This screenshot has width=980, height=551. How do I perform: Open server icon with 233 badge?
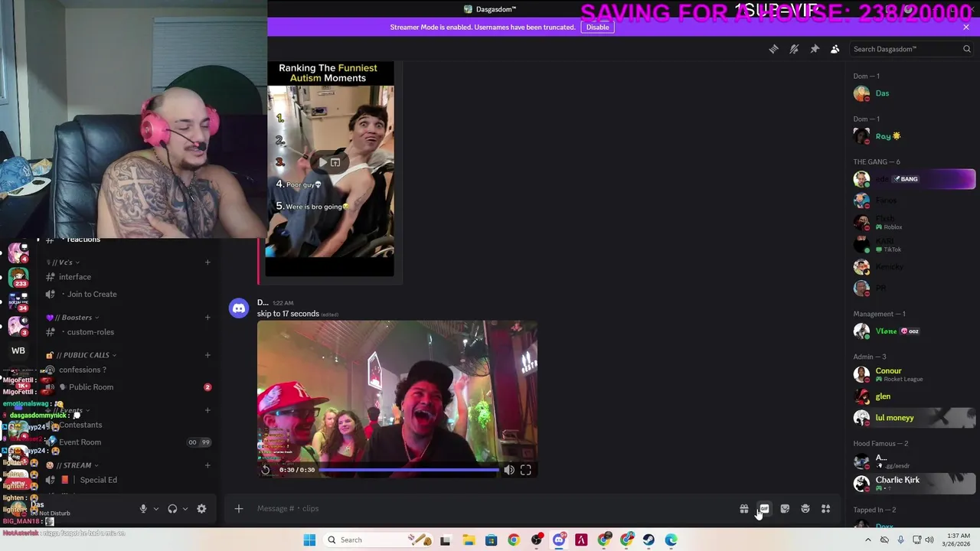[18, 276]
